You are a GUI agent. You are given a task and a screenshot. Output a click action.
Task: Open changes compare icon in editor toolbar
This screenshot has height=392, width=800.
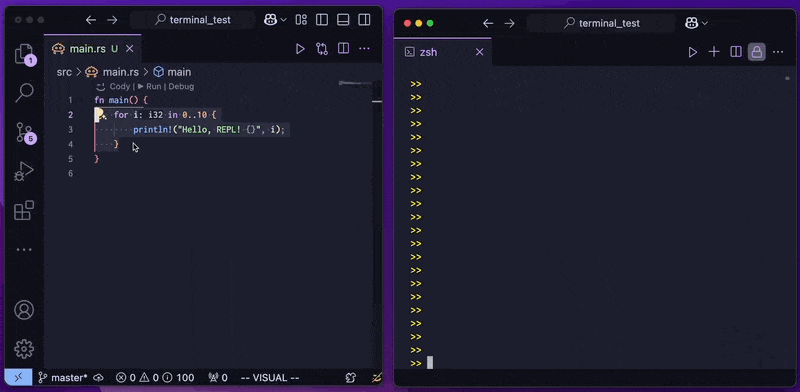322,49
